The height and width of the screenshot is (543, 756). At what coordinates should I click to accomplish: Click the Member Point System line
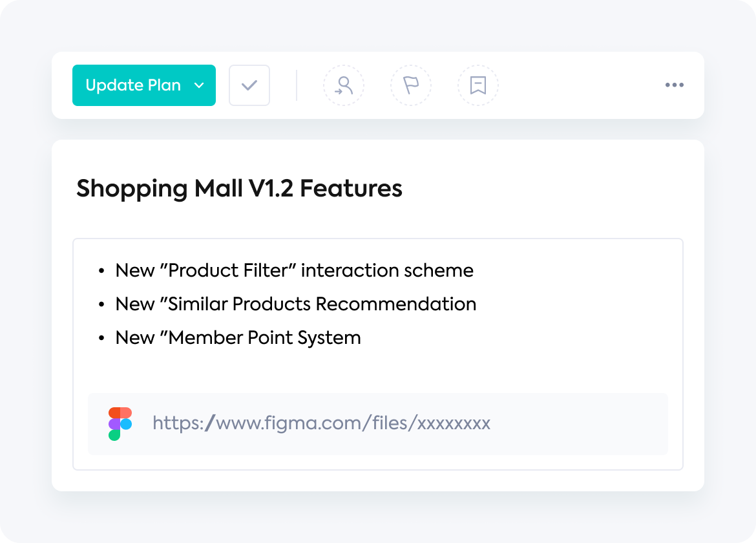coord(238,337)
